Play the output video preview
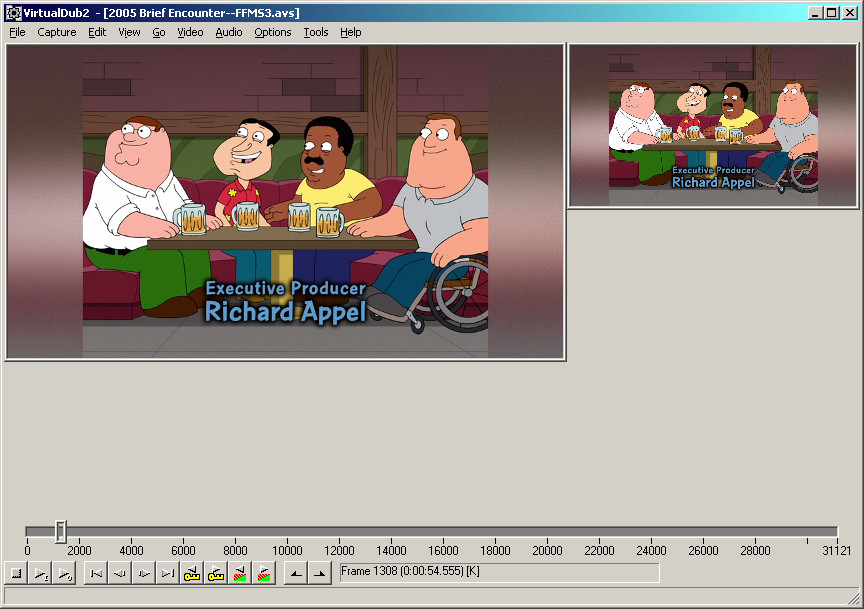The width and height of the screenshot is (864, 609). click(x=64, y=574)
